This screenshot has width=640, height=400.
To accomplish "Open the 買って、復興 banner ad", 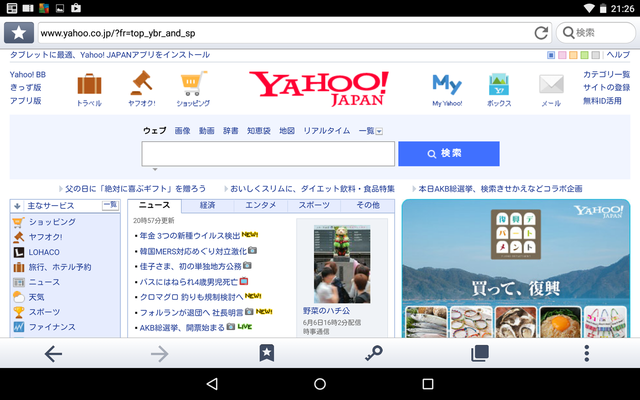I will click(x=516, y=268).
